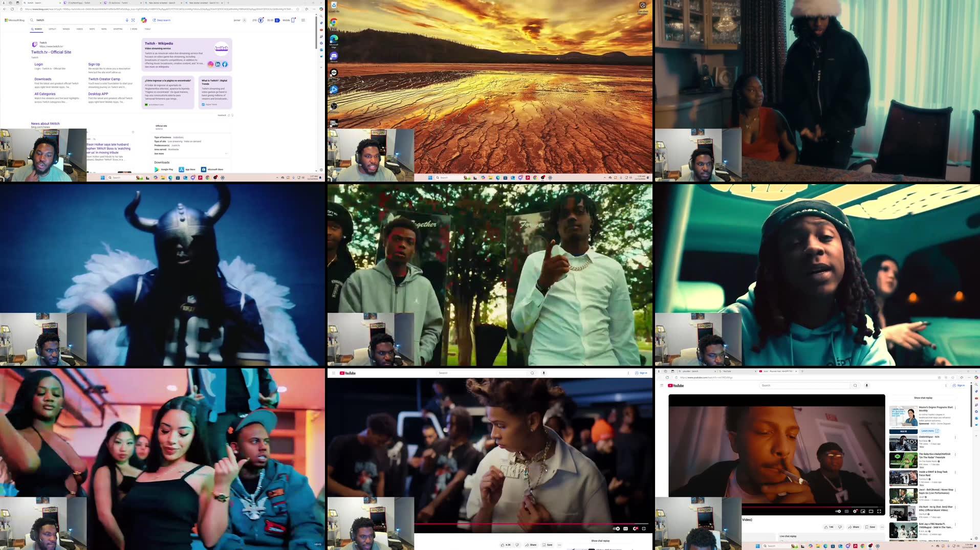Seek on bottom-middle YouTube red progress bar

point(531,524)
